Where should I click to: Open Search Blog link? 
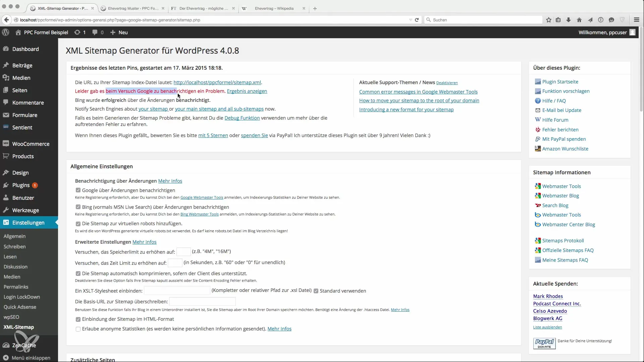tap(555, 205)
